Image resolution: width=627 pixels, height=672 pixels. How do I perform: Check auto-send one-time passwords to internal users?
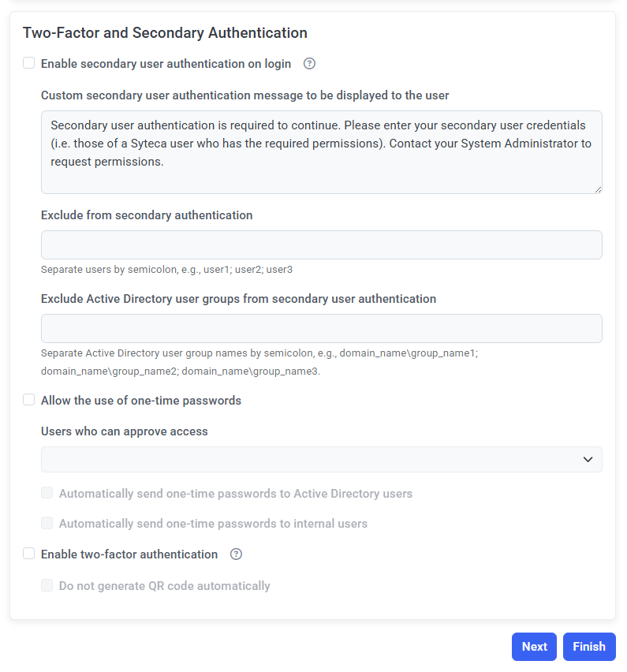[x=47, y=523]
